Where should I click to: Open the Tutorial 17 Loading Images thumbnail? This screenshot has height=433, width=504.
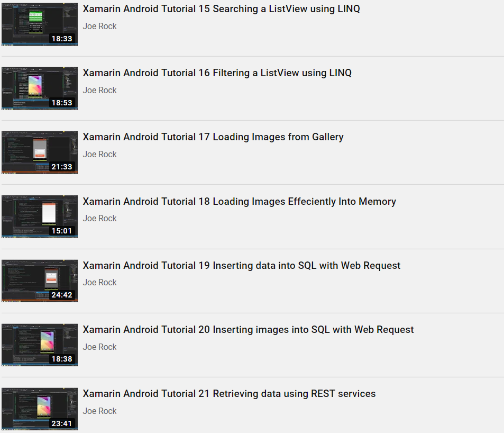pos(40,152)
